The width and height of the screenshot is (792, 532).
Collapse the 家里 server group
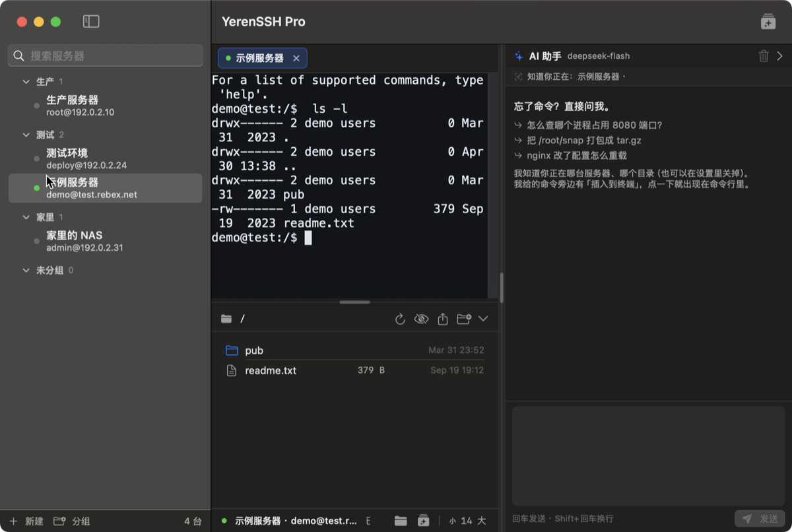(26, 217)
